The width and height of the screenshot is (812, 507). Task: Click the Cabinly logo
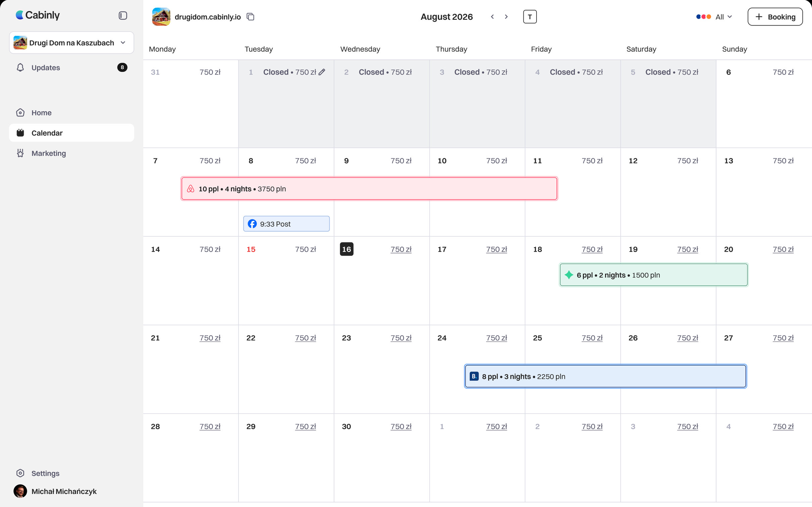[38, 15]
